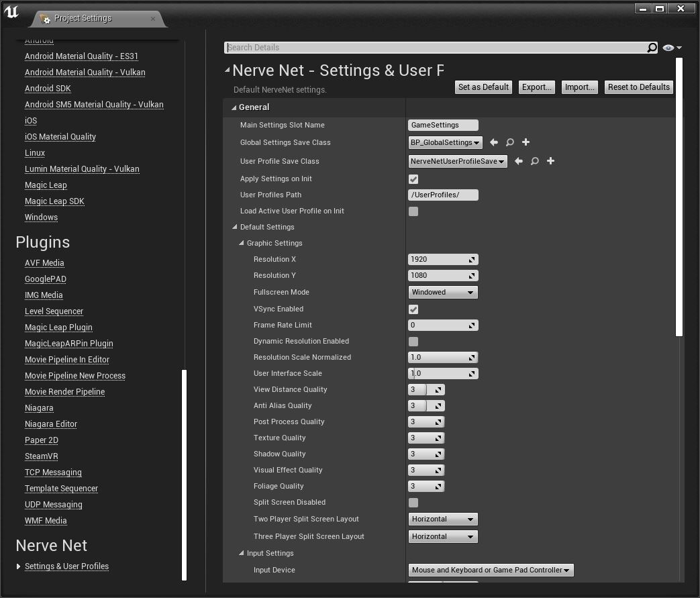Image resolution: width=700 pixels, height=598 pixels.
Task: Collapse Default Settings group
Action: coord(234,227)
